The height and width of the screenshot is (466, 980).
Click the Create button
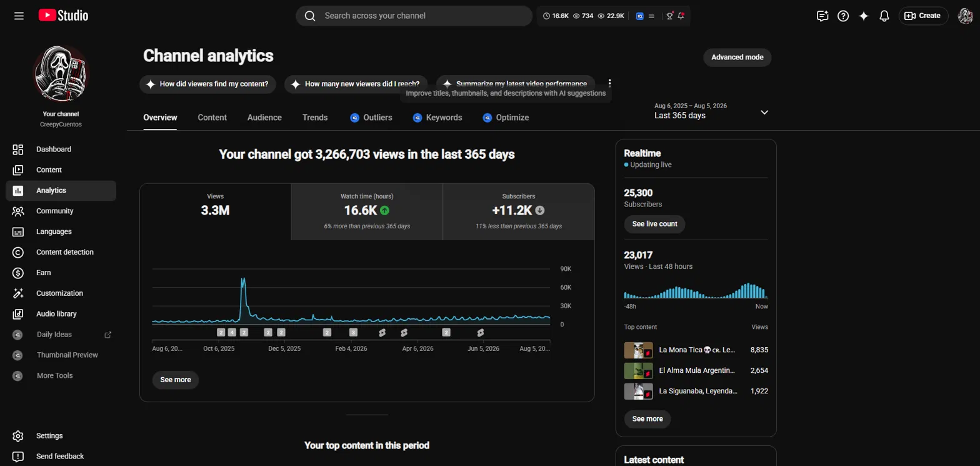[x=923, y=16]
